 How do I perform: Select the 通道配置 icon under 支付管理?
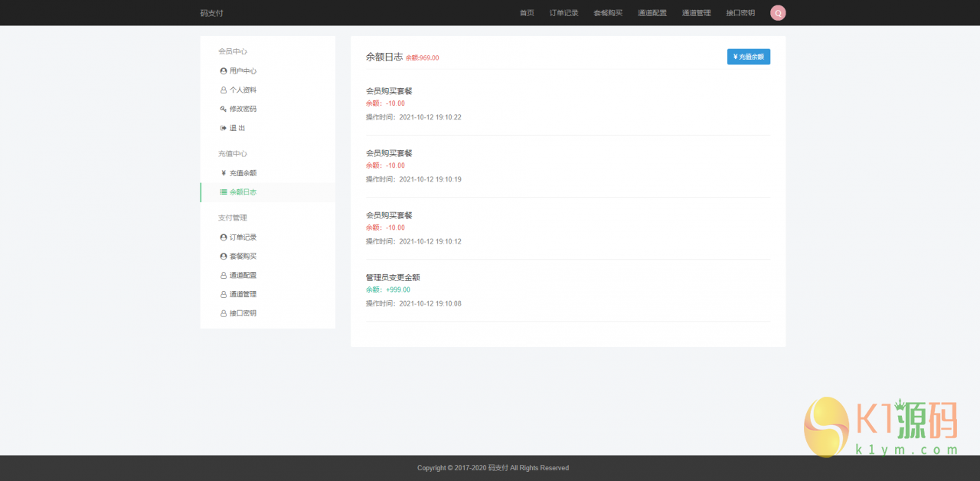[222, 275]
